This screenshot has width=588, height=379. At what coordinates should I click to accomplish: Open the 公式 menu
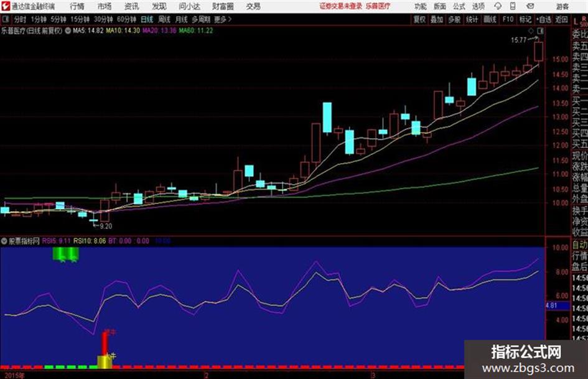pyautogui.click(x=459, y=6)
